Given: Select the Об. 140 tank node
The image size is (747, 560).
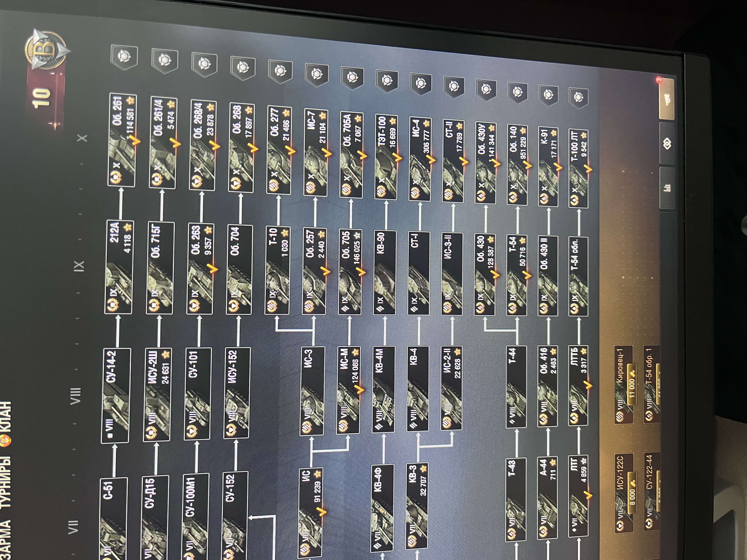Looking at the screenshot, I should click(x=517, y=165).
